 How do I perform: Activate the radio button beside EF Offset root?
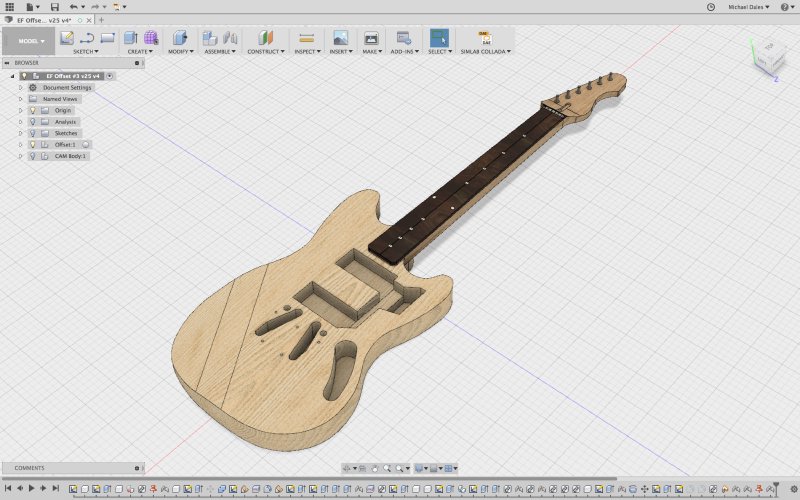(110, 76)
